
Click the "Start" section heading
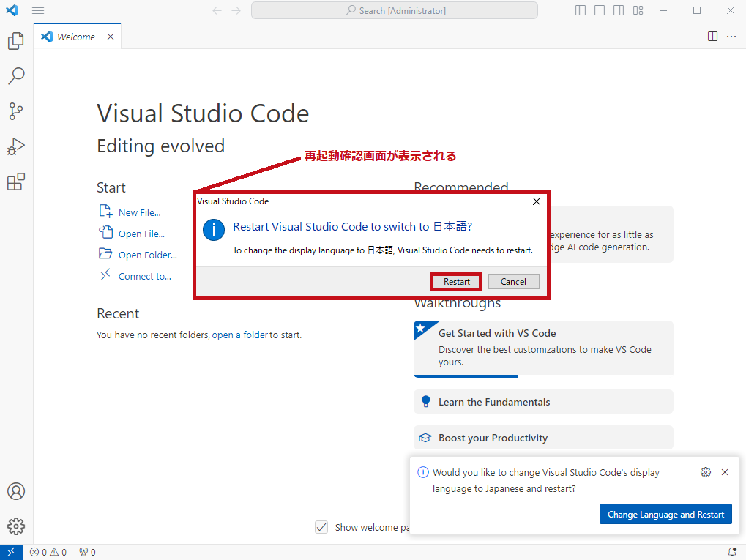111,187
